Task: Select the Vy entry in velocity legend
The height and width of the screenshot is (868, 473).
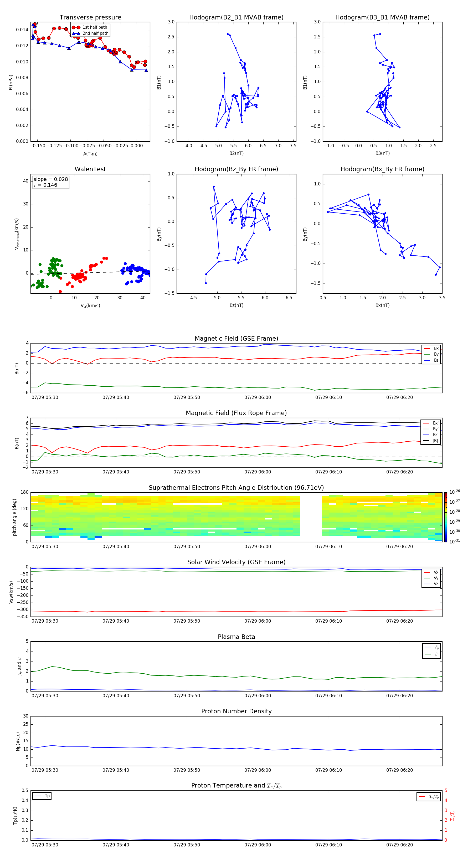Action: coord(431,578)
